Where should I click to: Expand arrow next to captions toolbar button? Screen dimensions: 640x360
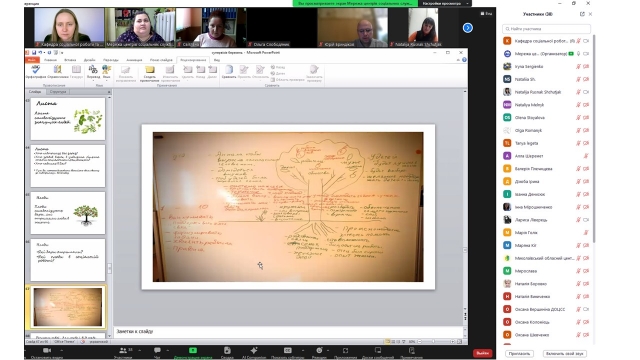303,350
